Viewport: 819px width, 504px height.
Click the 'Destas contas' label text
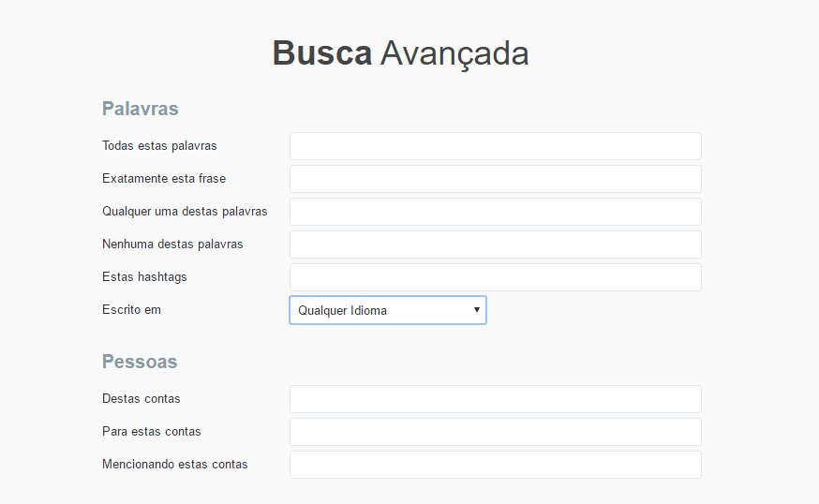pos(141,399)
